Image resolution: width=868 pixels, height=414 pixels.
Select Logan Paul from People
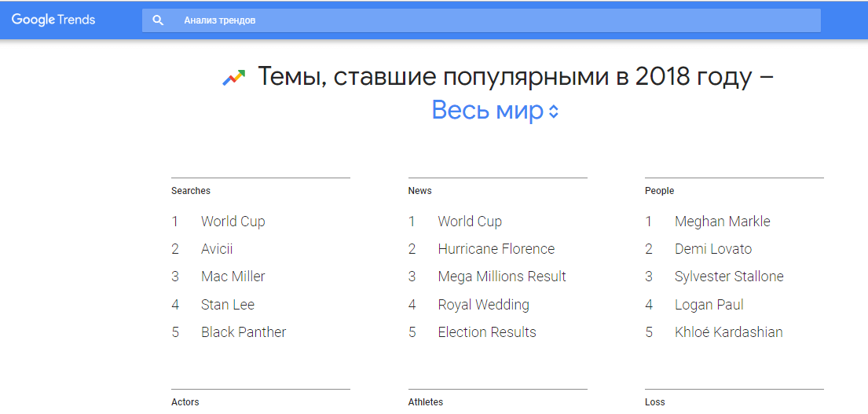pos(709,305)
